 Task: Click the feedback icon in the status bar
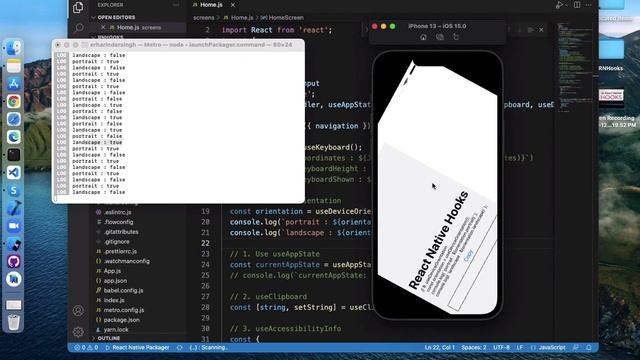576,348
